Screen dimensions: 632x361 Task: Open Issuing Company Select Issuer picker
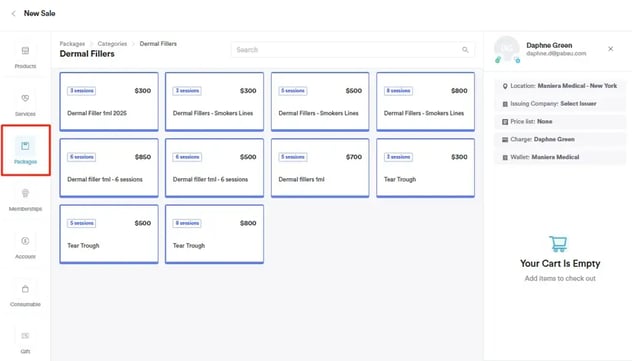560,104
